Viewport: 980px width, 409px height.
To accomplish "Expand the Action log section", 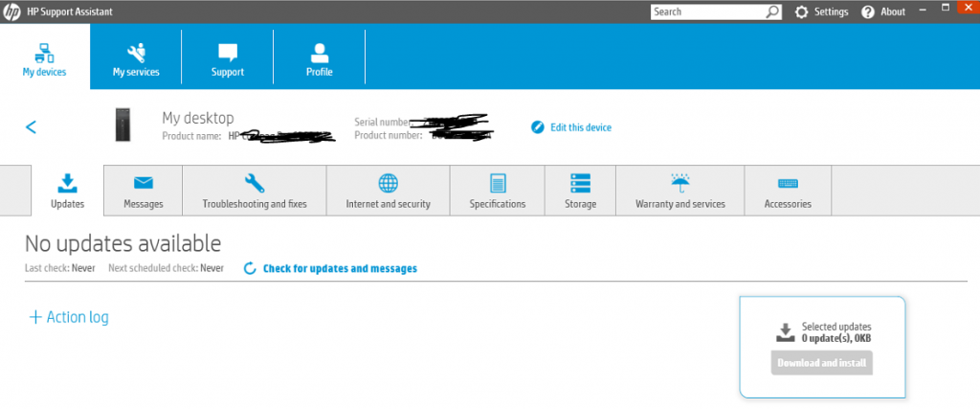I will [x=68, y=317].
